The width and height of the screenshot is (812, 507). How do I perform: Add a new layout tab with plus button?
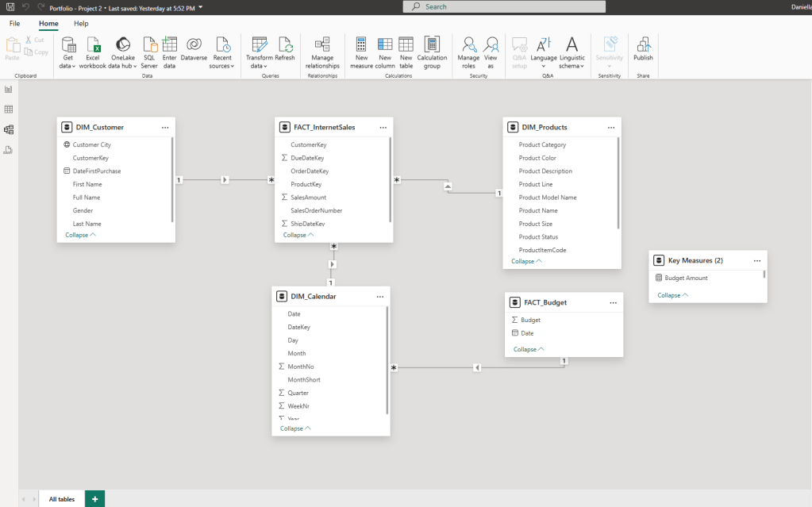pyautogui.click(x=94, y=499)
